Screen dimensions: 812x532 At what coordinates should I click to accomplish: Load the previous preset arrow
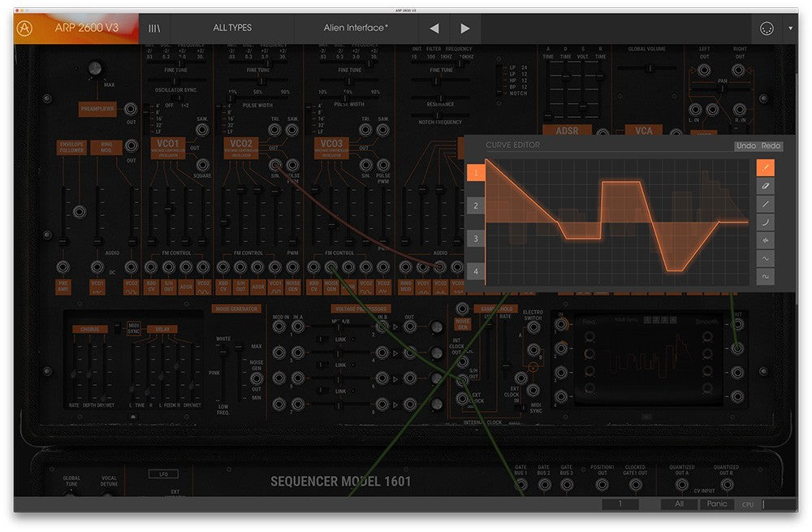coord(434,28)
